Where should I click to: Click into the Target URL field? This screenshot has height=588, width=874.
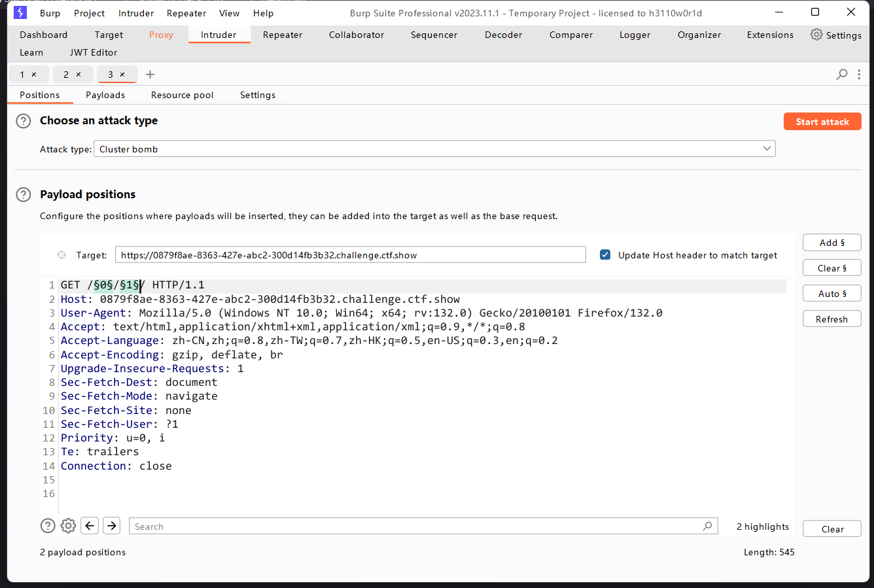pos(350,255)
